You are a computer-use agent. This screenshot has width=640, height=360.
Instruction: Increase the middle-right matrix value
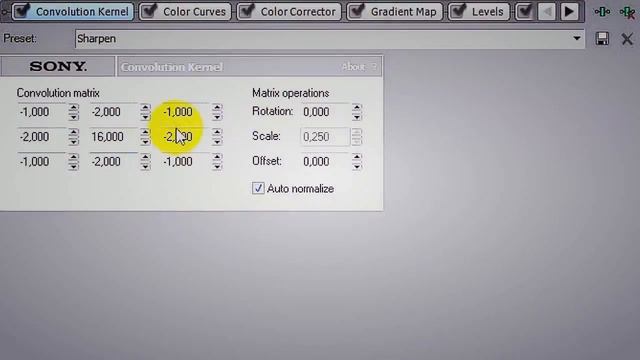217,133
